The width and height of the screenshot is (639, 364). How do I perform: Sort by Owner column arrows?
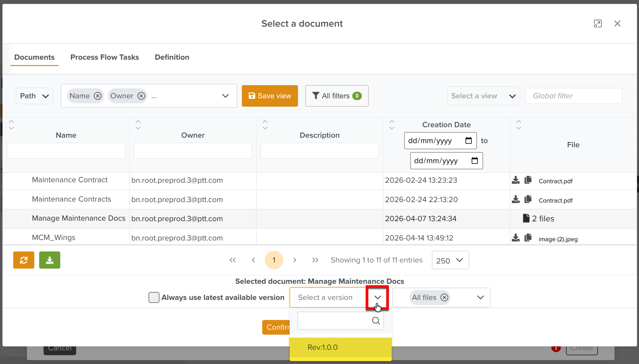coord(138,125)
